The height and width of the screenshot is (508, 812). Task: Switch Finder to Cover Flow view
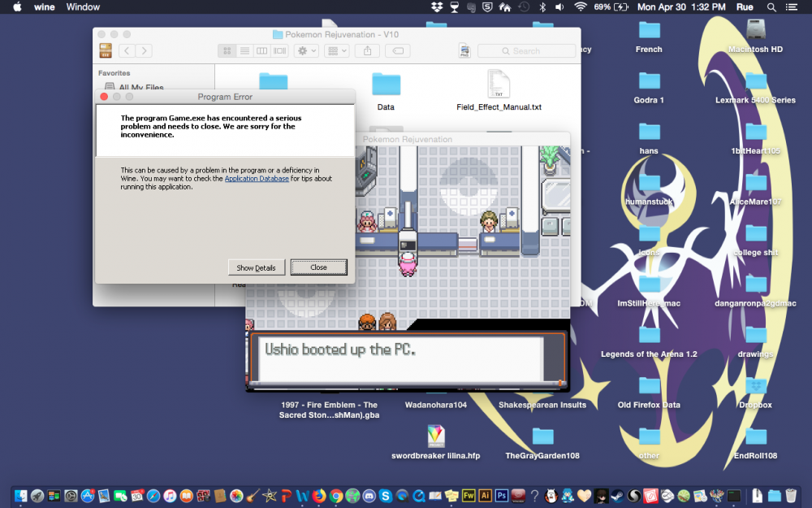(279, 50)
